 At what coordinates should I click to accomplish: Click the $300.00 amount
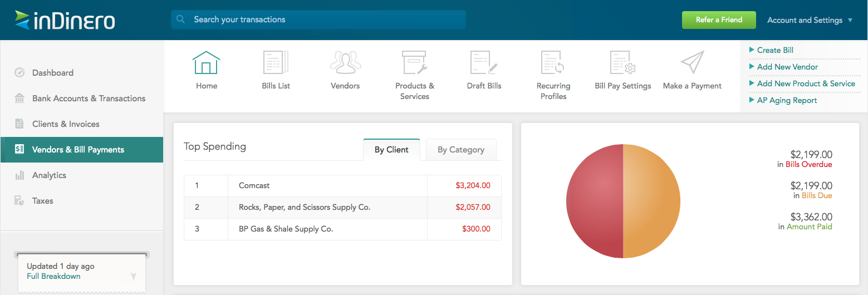pyautogui.click(x=476, y=229)
